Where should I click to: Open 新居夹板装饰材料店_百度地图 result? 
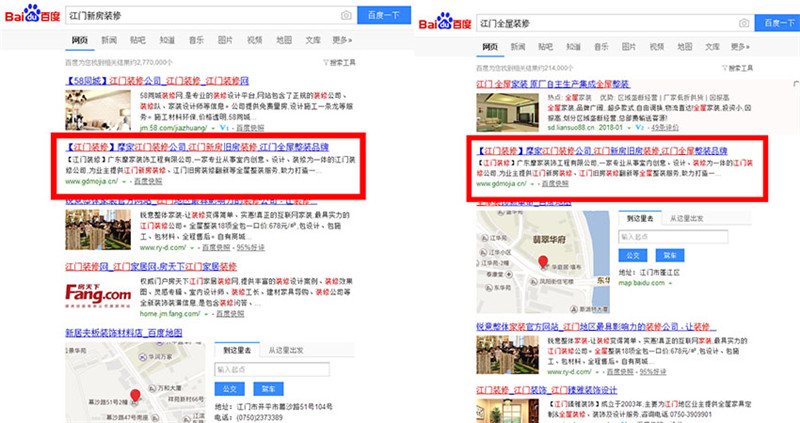123,333
